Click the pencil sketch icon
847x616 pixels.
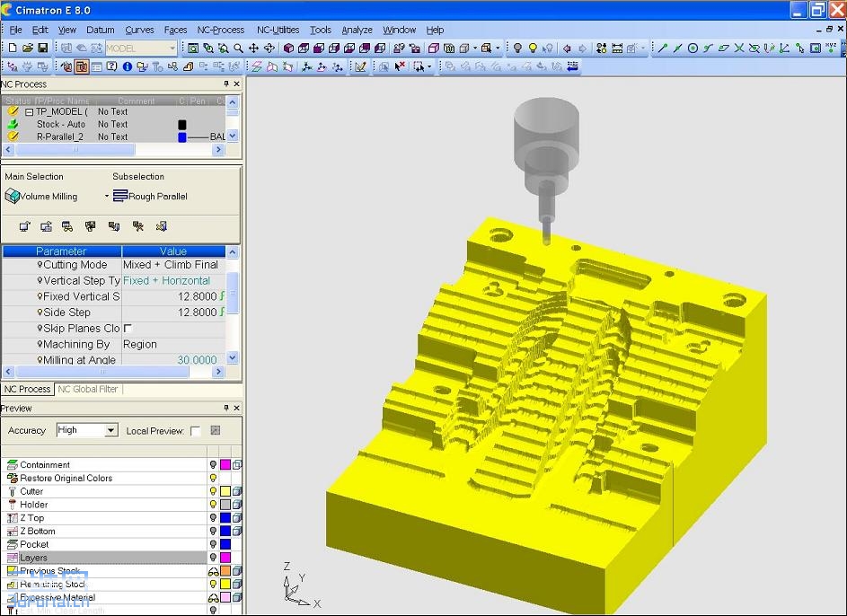(x=360, y=66)
